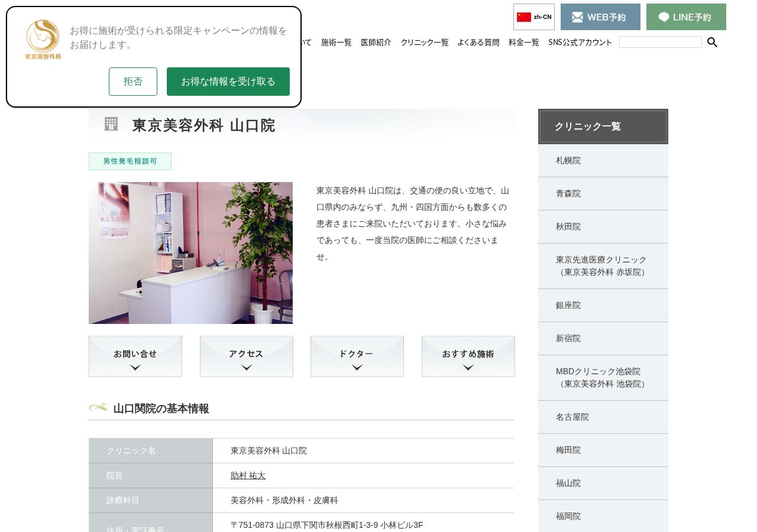Select 銀座院 in clinic list
The width and height of the screenshot is (757, 532).
point(603,306)
